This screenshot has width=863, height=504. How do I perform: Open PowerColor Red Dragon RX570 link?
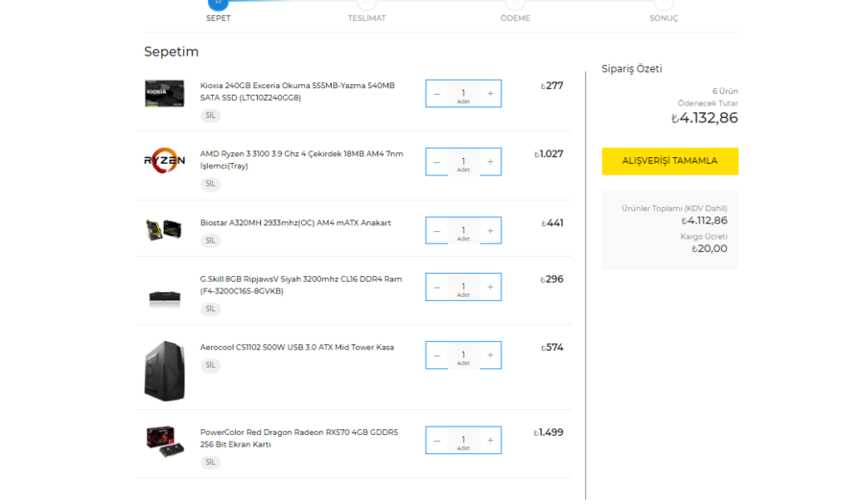299,438
